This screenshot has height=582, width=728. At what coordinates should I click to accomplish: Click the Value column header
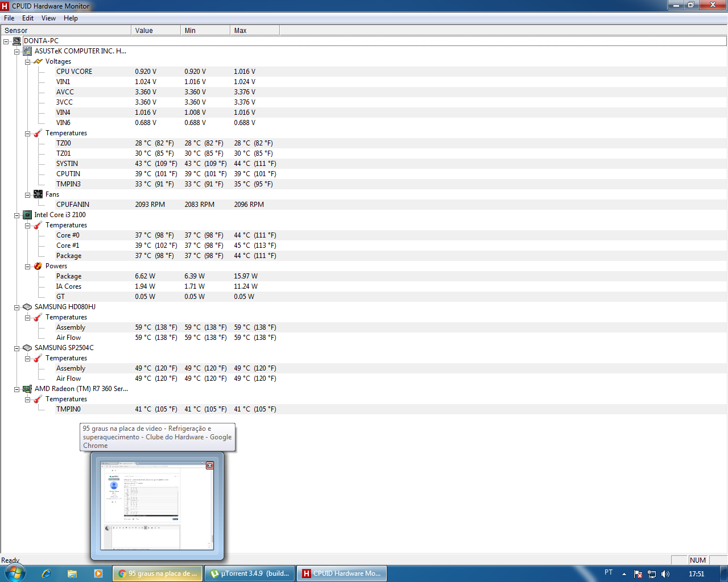pyautogui.click(x=156, y=31)
